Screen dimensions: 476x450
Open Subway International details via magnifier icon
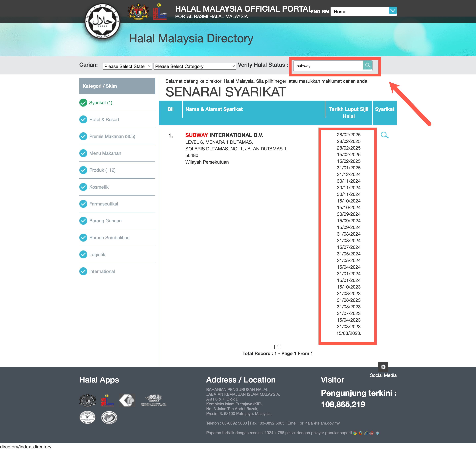tap(384, 135)
